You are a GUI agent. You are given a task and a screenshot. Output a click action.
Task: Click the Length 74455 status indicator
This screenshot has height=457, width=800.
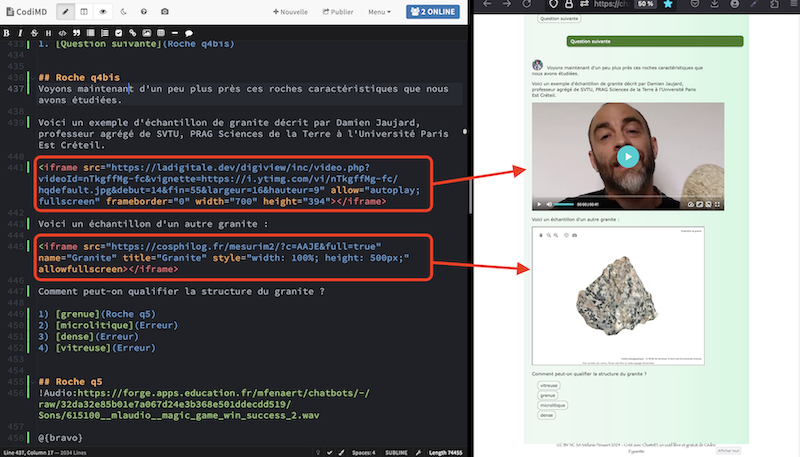pos(445,452)
